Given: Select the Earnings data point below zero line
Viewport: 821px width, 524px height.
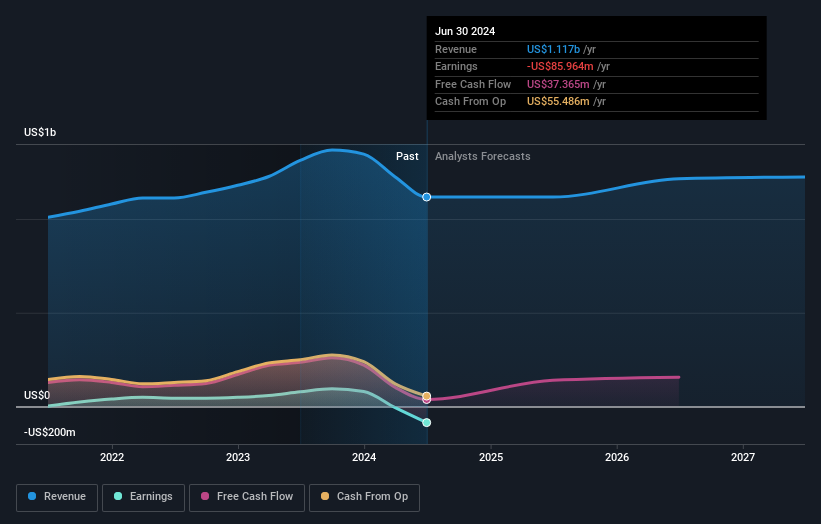Looking at the screenshot, I should pos(427,422).
